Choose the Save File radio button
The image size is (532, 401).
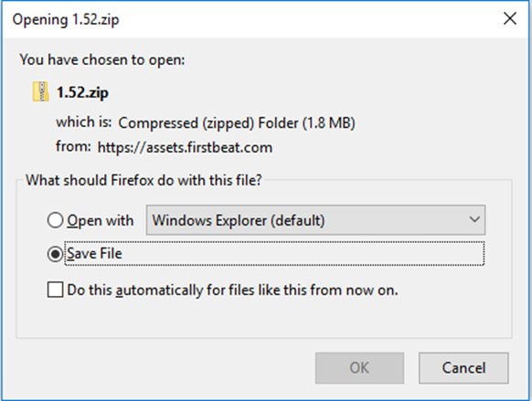(55, 254)
